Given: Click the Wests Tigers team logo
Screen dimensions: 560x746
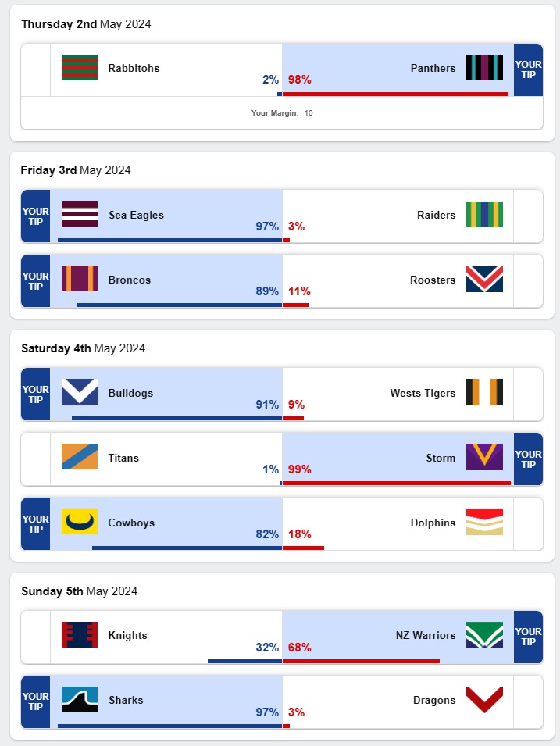Looking at the screenshot, I should point(484,392).
